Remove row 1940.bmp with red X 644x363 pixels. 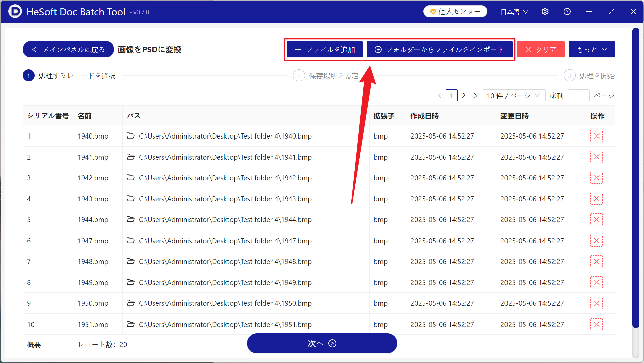(x=596, y=136)
